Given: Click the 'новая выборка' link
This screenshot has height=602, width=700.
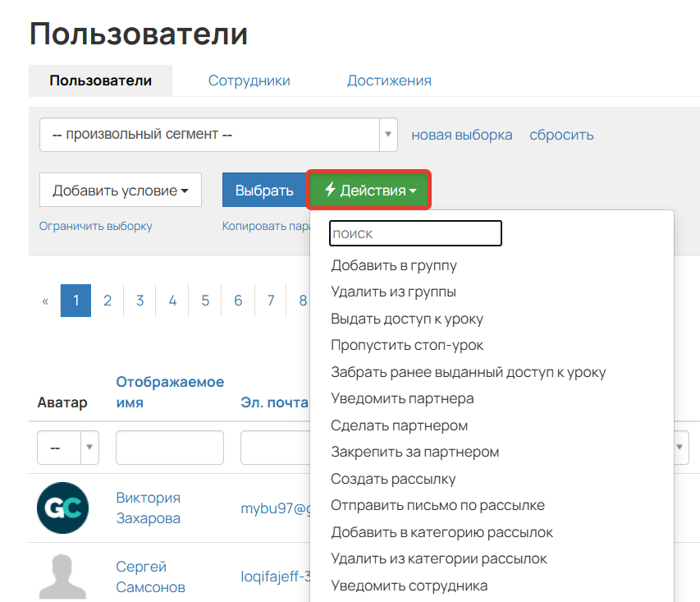Looking at the screenshot, I should 461,134.
